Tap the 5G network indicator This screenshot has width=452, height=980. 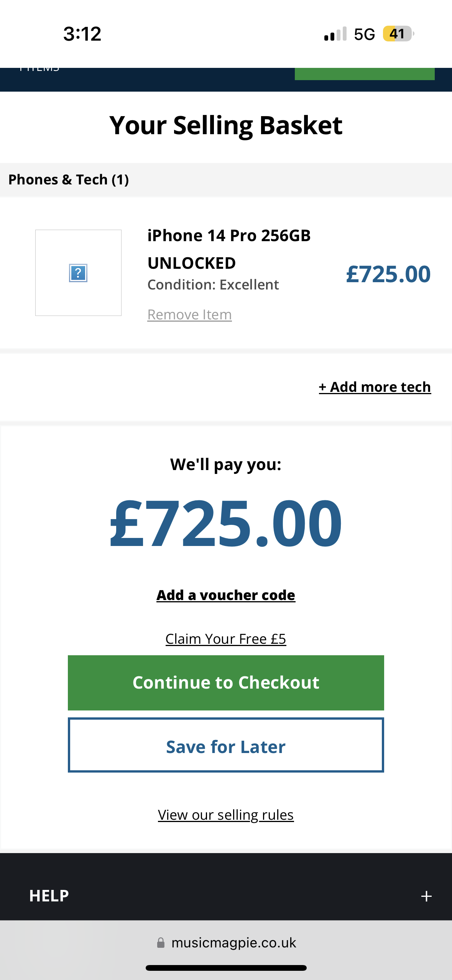pyautogui.click(x=364, y=34)
